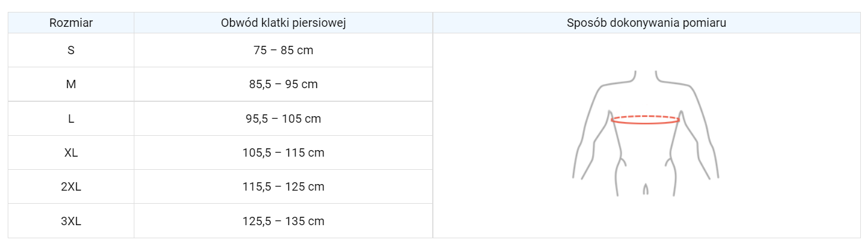Select the size XL cell

click(x=71, y=152)
